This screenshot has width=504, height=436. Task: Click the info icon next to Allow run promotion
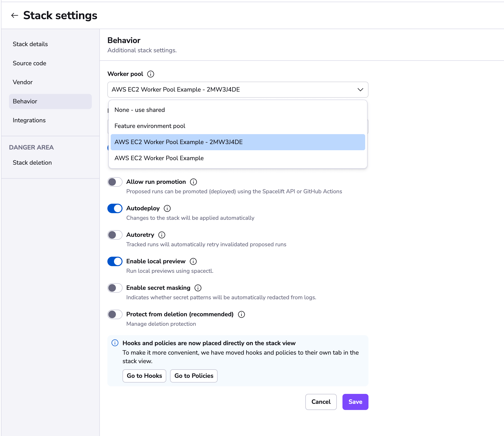point(194,182)
